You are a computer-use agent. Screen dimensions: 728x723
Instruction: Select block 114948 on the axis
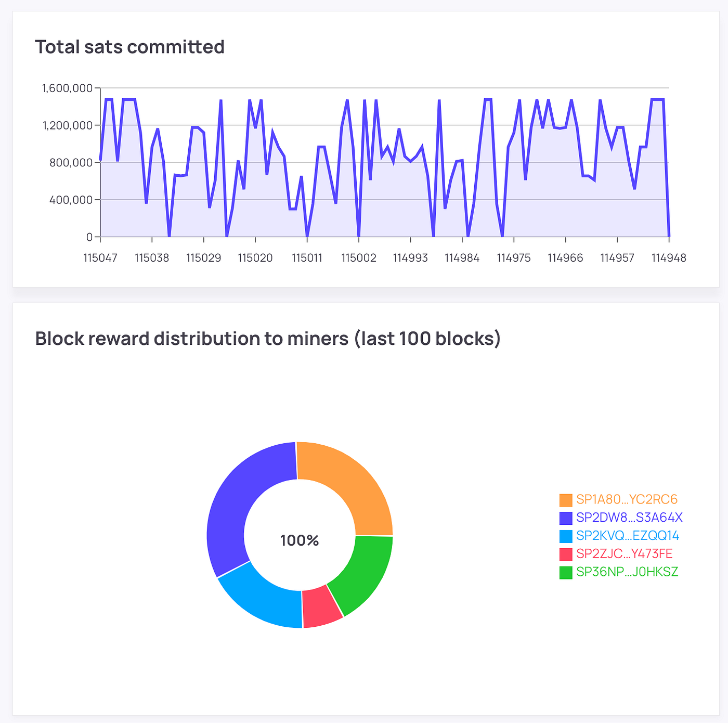[x=669, y=257]
